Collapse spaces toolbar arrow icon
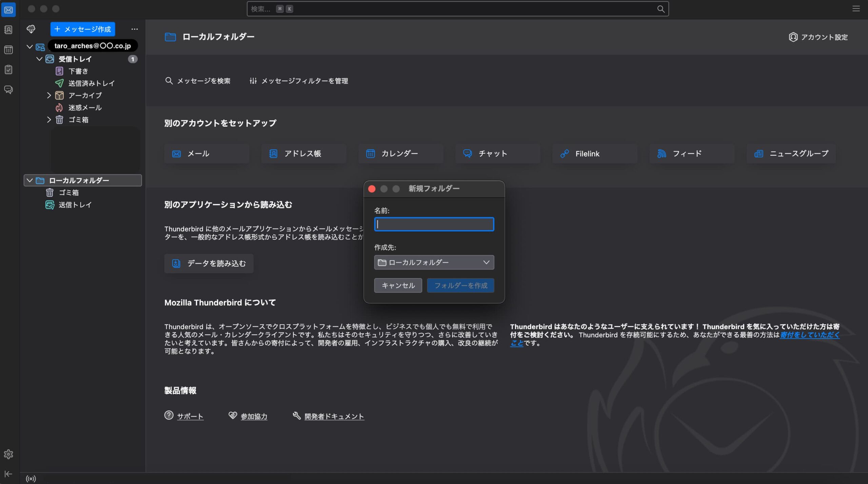The height and width of the screenshot is (484, 868). pyautogui.click(x=8, y=474)
